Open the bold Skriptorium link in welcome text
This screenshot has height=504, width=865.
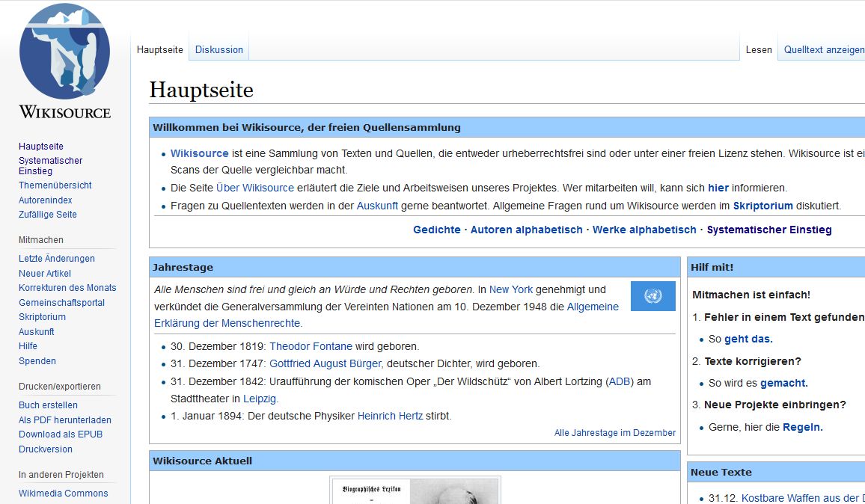tap(763, 206)
